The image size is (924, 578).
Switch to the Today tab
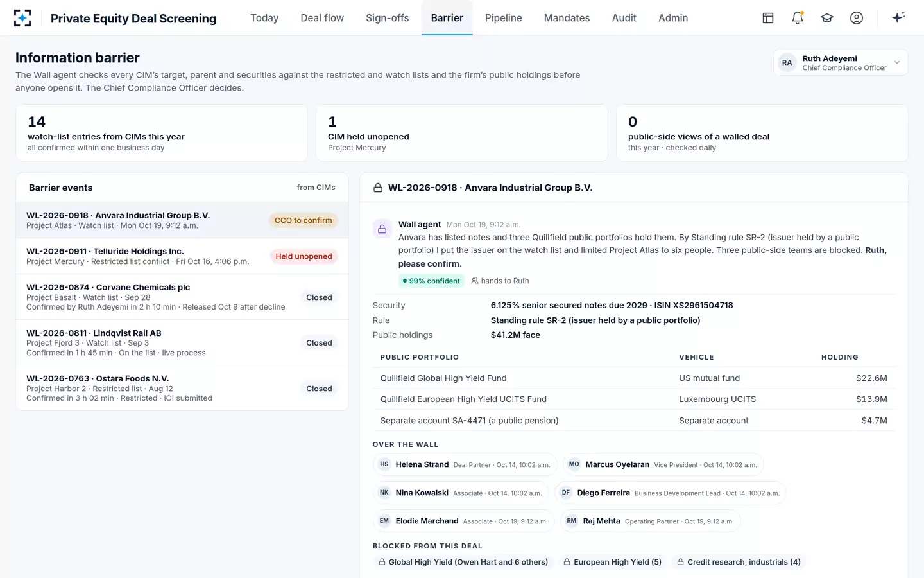click(x=264, y=18)
